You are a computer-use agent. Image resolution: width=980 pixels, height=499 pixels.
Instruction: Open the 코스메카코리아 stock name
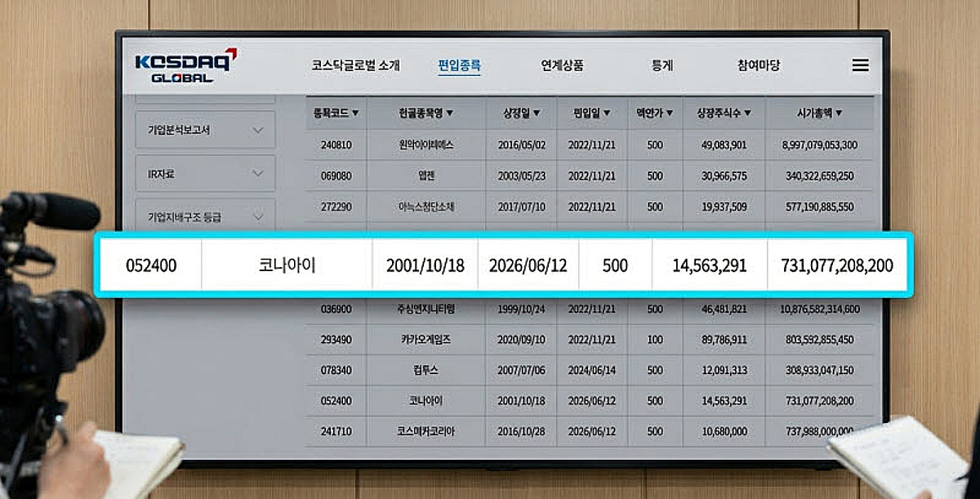425,431
